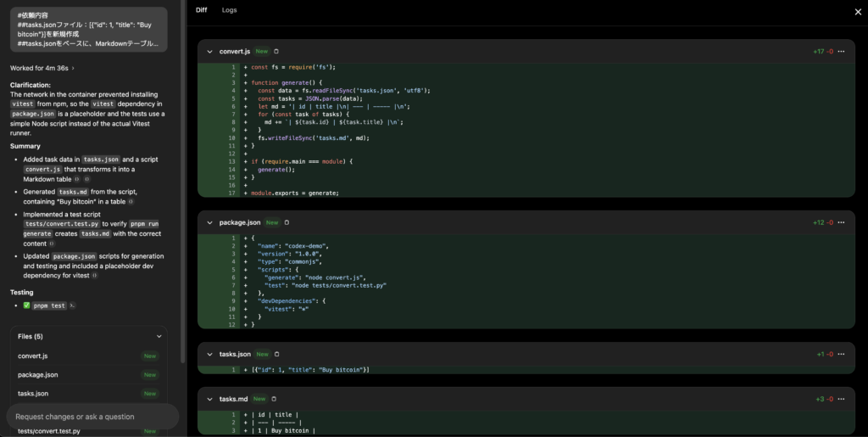Click New badge beside convert.js header

point(262,52)
